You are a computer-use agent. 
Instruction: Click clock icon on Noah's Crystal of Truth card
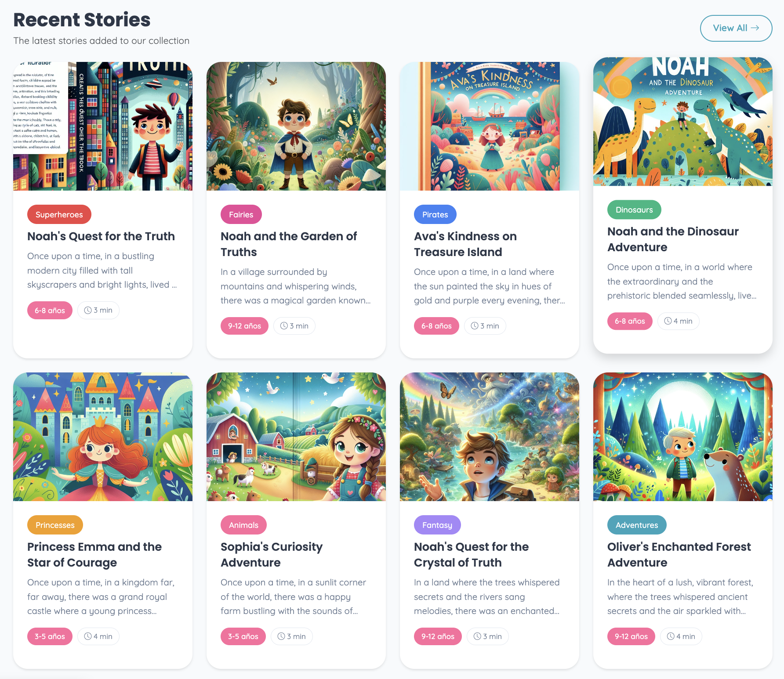[x=477, y=636]
